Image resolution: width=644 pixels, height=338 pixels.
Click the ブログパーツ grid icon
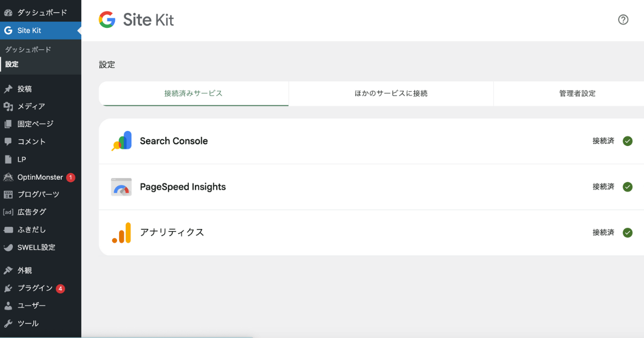coord(8,194)
